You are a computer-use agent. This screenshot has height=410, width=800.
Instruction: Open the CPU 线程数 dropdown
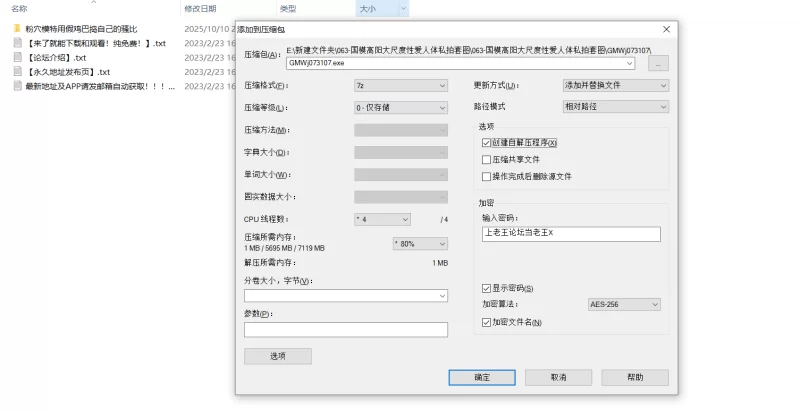click(x=383, y=219)
